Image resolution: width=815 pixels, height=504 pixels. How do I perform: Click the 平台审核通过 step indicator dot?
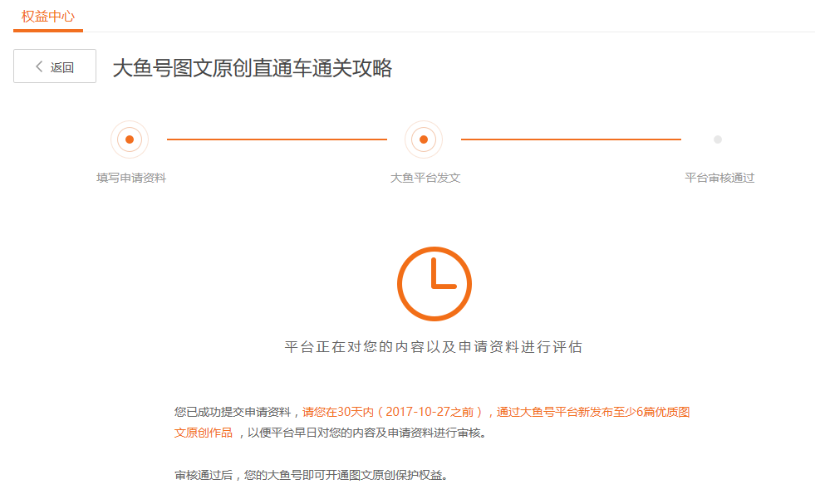click(716, 139)
